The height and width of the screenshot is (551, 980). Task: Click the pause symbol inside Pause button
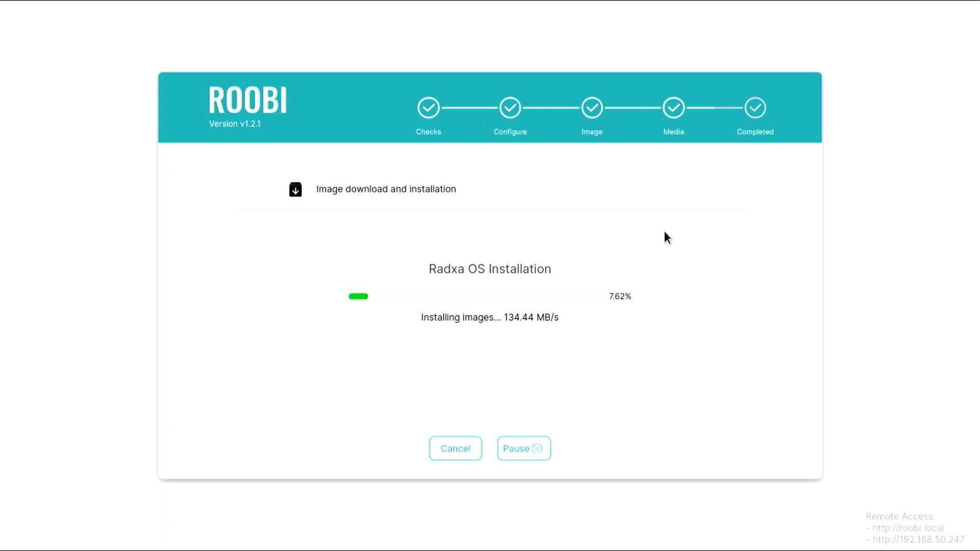pos(537,448)
